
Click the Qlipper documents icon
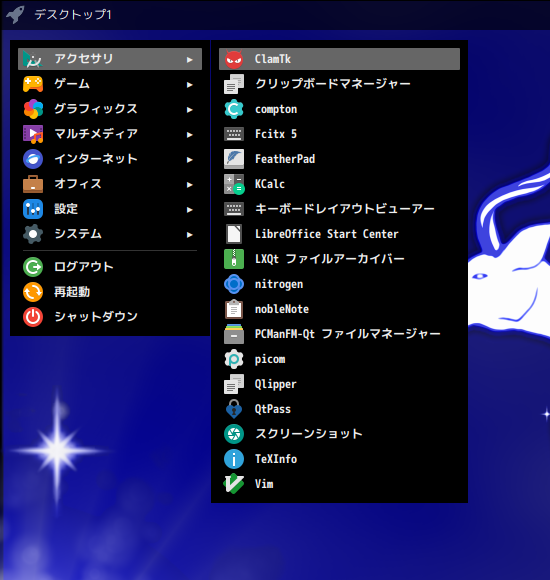[234, 384]
